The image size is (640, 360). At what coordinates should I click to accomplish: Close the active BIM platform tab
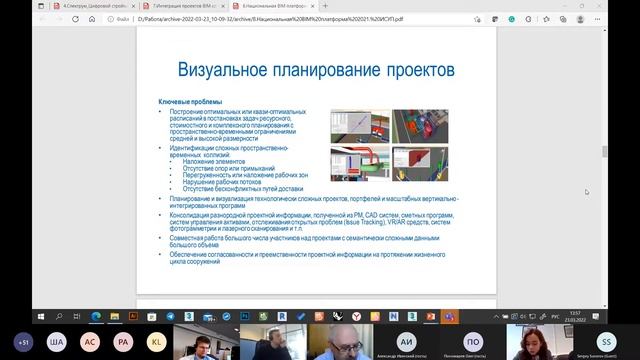click(x=313, y=6)
